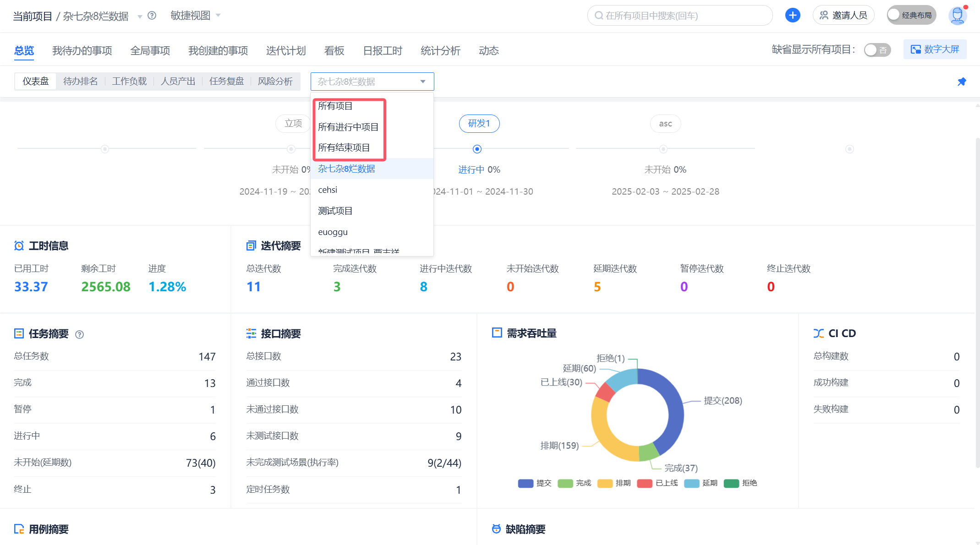The width and height of the screenshot is (980, 545).
Task: Open current project name dropdown arrow
Action: point(140,16)
